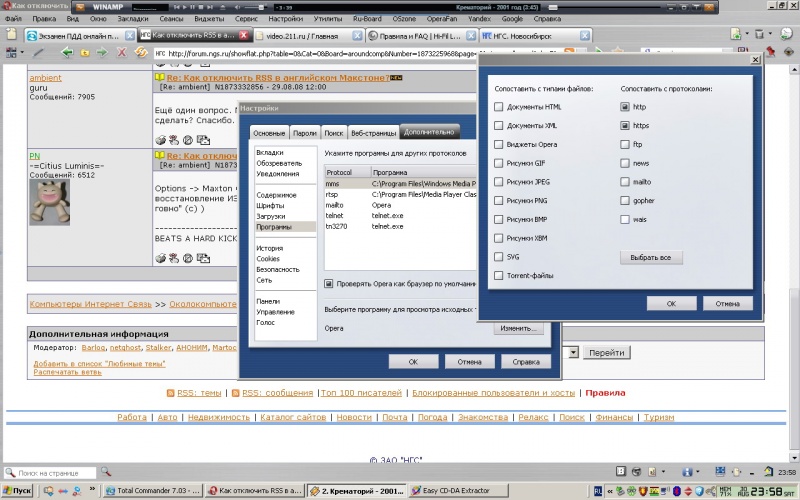Open the Закладки menu
The image size is (800, 500).
point(132,19)
